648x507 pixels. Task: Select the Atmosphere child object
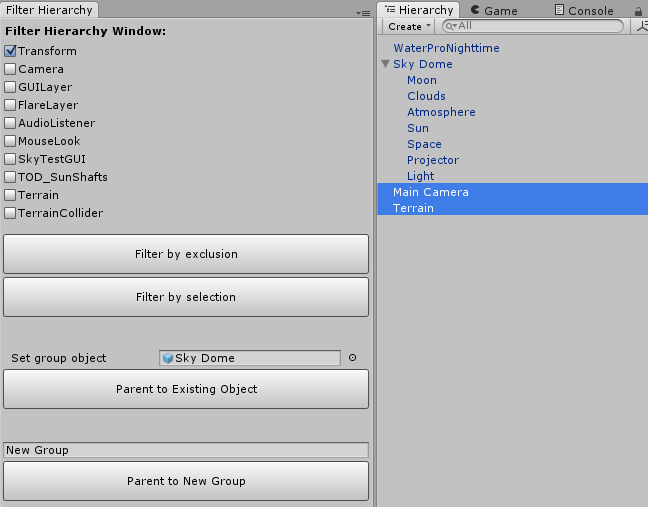[441, 112]
